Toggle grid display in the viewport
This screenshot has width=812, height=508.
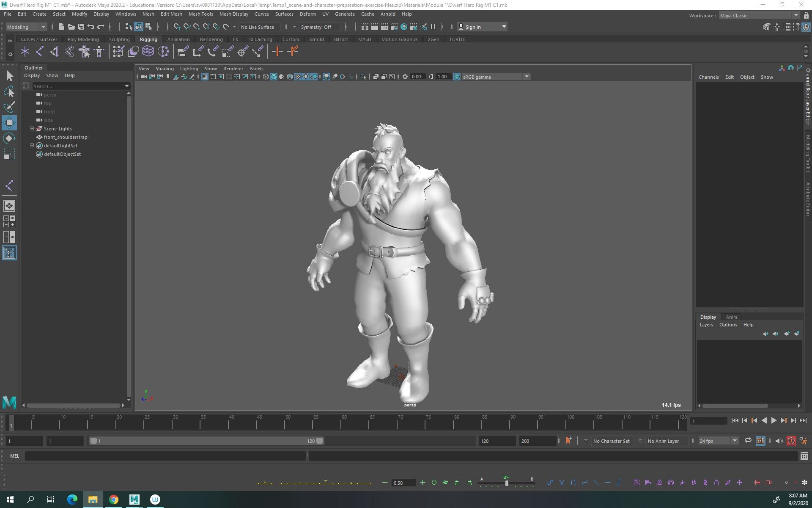tap(205, 77)
